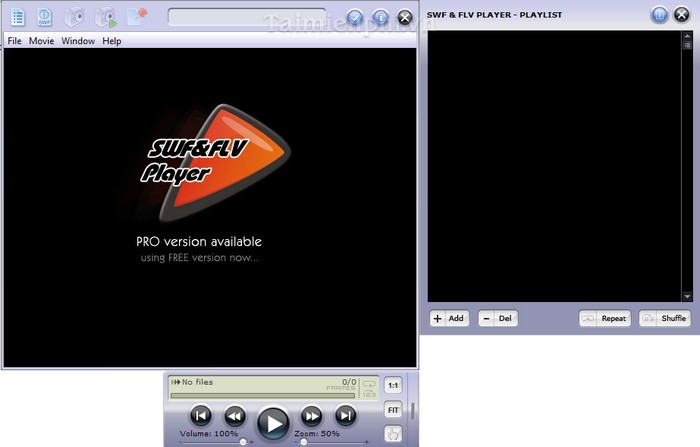The height and width of the screenshot is (447, 700).
Task: Close the main player window
Action: [405, 17]
